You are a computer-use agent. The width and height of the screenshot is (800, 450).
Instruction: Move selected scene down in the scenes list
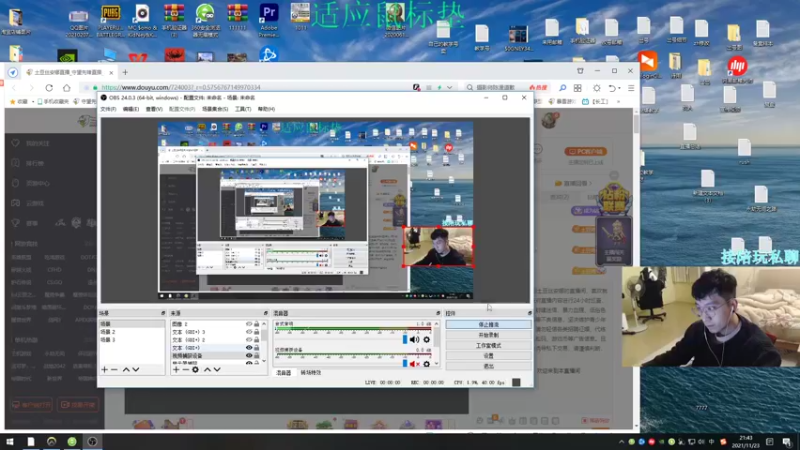point(136,369)
